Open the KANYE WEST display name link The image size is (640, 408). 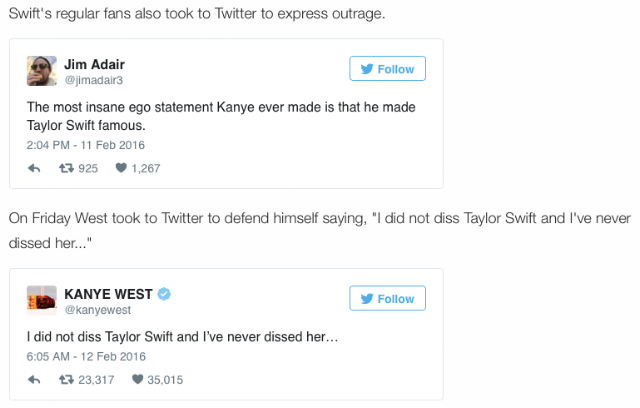coord(108,294)
